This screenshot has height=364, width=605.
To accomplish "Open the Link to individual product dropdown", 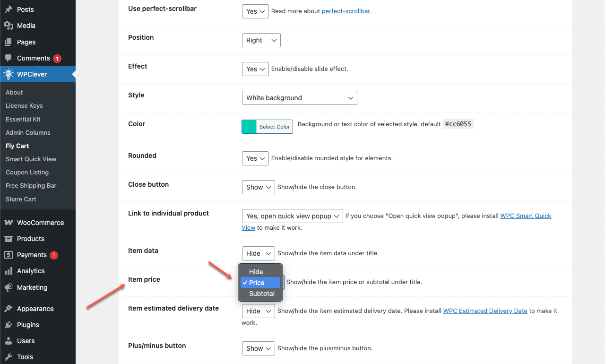I will click(x=292, y=216).
